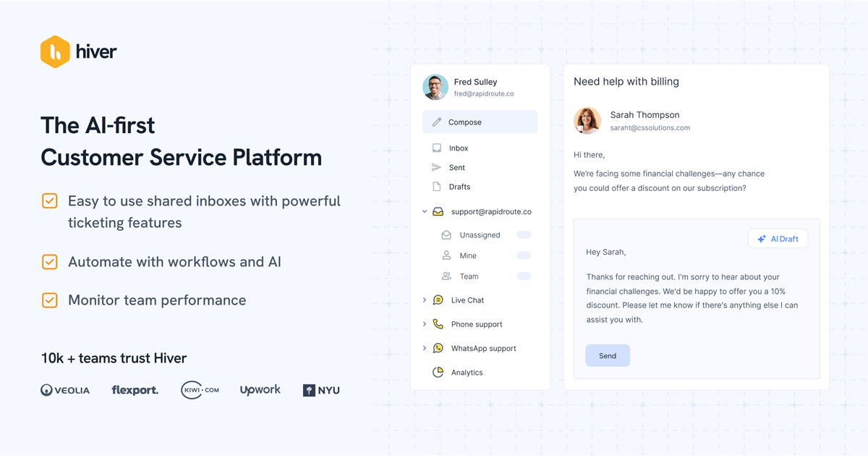Collapse the support@rapidroute.co mailbox chevron
Image resolution: width=868 pixels, height=456 pixels.
pos(425,212)
